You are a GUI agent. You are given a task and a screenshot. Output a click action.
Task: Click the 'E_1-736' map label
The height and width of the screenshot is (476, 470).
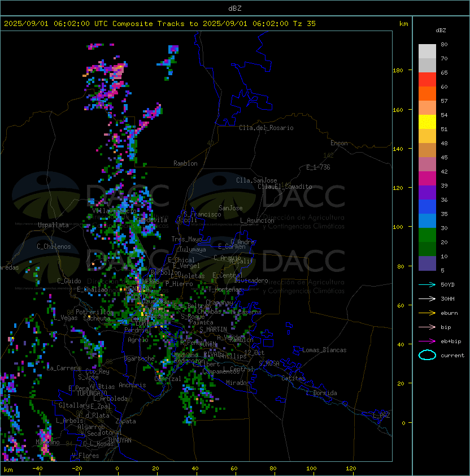pos(318,167)
